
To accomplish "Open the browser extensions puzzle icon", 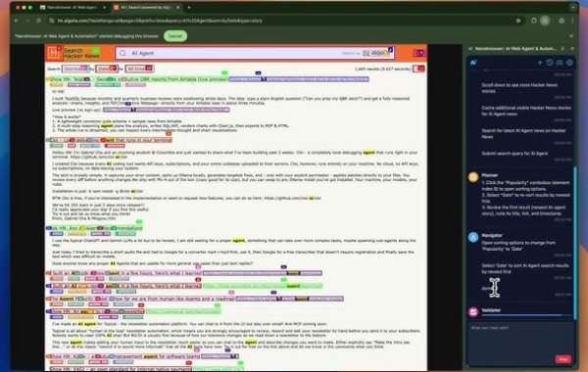I will 534,21.
